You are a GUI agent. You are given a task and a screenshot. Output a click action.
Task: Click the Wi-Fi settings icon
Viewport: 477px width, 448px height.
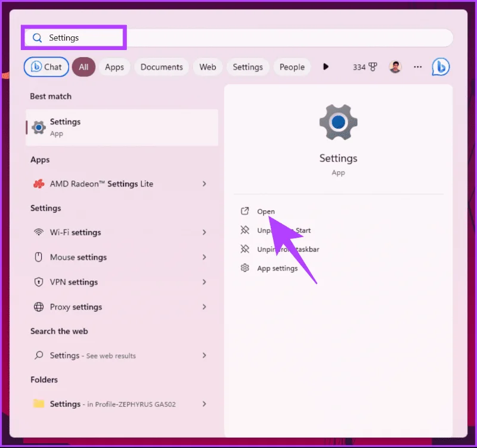coord(38,232)
